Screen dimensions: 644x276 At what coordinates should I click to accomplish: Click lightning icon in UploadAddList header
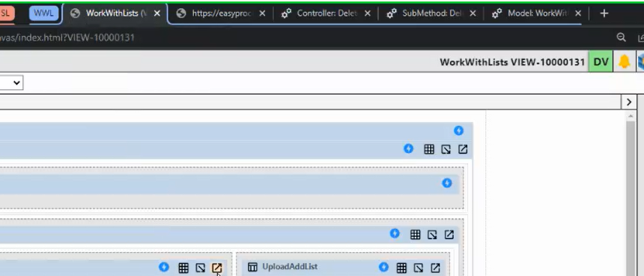383,267
